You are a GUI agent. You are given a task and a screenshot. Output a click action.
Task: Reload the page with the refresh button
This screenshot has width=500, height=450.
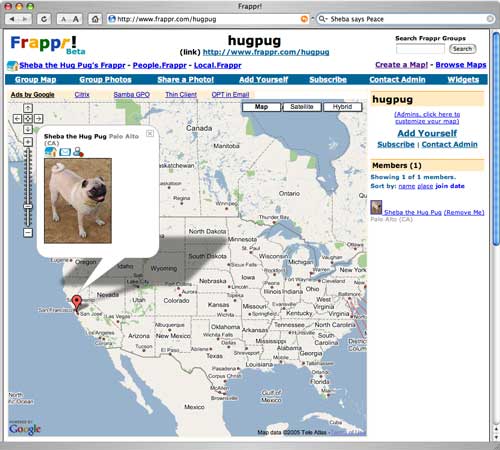(x=44, y=19)
